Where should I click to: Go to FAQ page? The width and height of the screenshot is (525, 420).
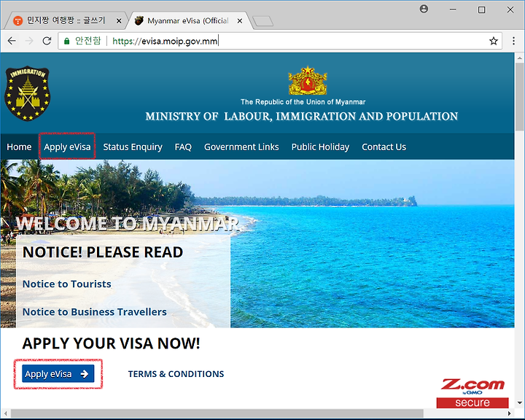(x=183, y=147)
